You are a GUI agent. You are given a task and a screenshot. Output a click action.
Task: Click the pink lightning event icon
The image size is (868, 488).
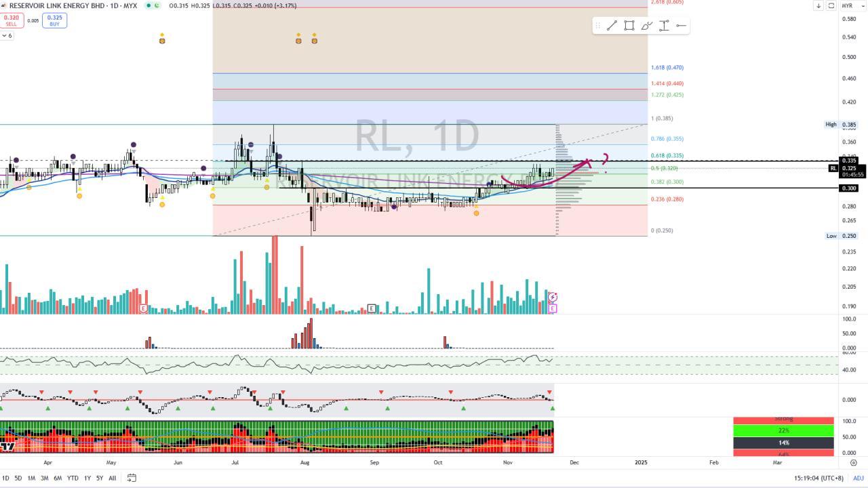[553, 297]
